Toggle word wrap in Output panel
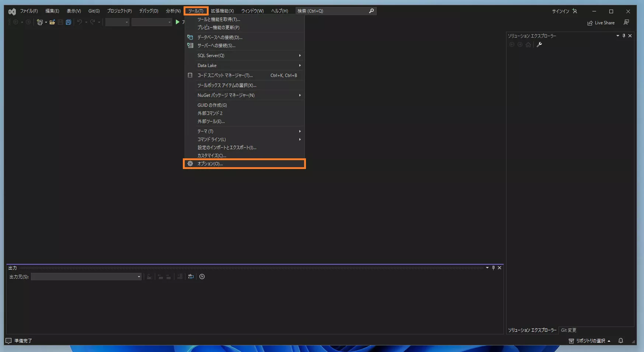Image resolution: width=644 pixels, height=352 pixels. click(191, 277)
